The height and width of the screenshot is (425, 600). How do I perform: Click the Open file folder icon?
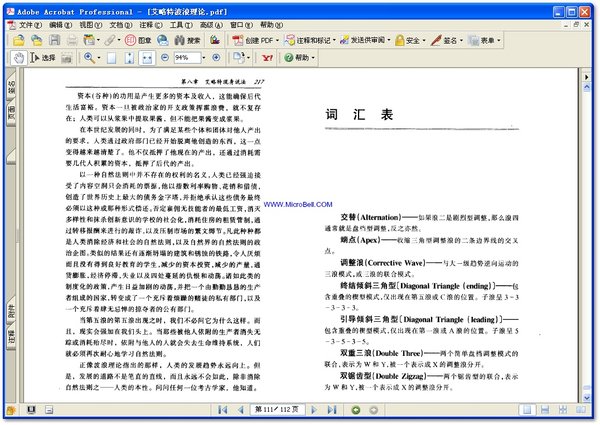(18, 40)
